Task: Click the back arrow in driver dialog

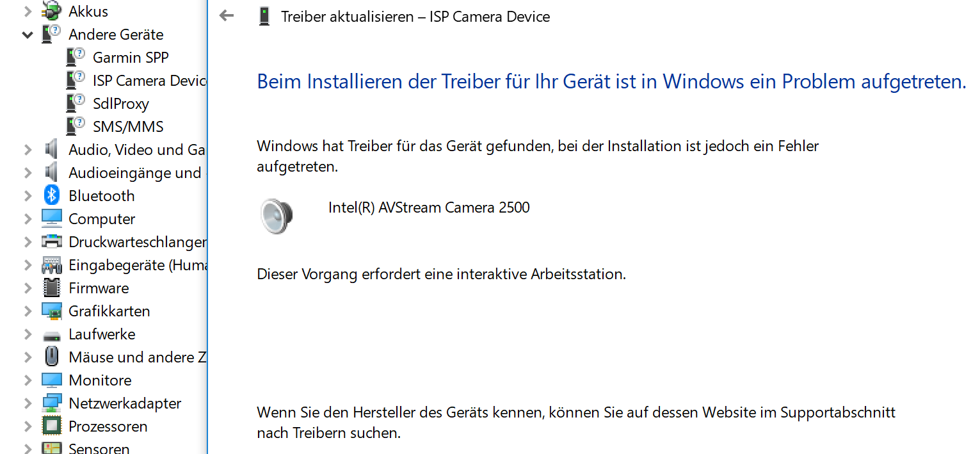Action: tap(227, 16)
